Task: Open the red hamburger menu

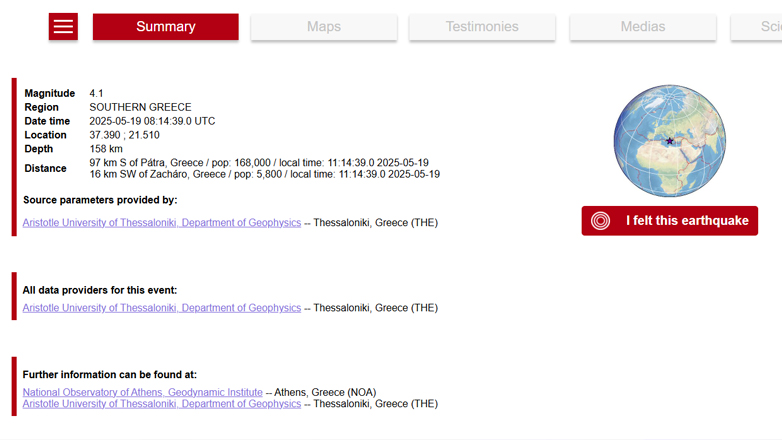Action: click(63, 27)
